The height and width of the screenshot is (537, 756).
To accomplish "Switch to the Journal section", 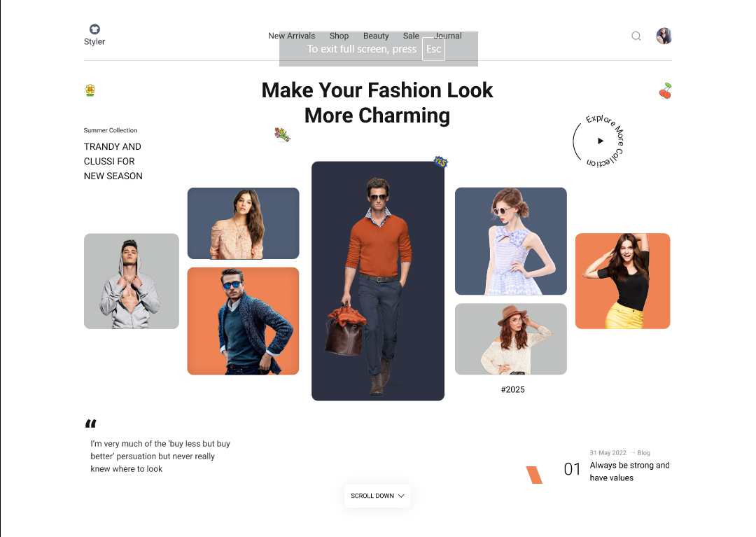I will click(x=447, y=36).
